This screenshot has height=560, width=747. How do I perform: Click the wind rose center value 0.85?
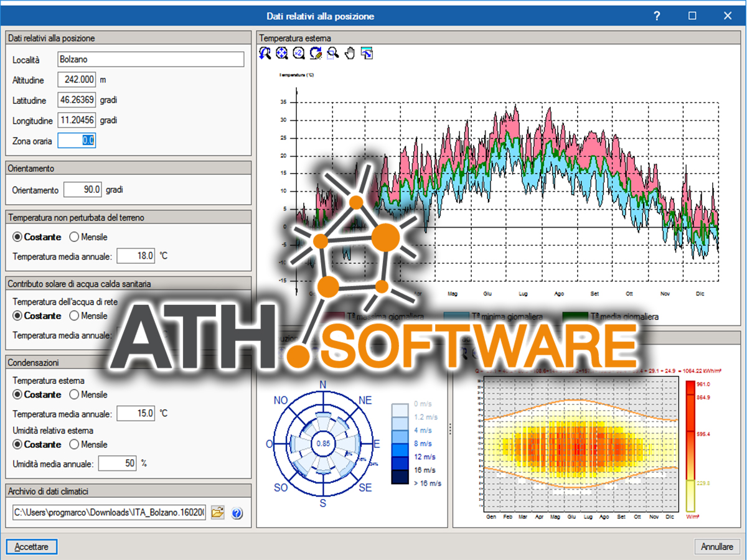pyautogui.click(x=322, y=444)
